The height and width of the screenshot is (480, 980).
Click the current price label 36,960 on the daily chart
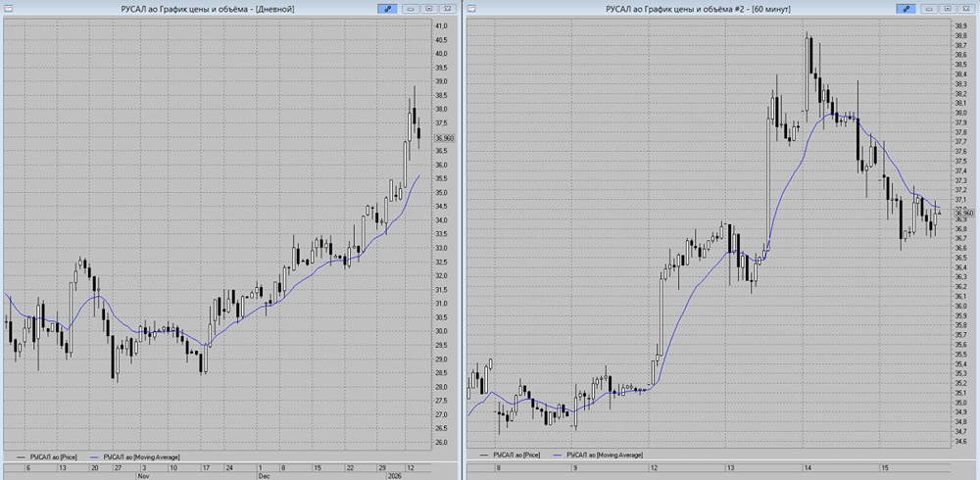coord(445,138)
